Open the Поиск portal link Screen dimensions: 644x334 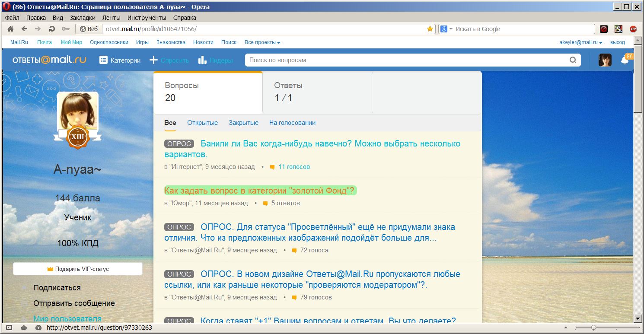point(229,42)
